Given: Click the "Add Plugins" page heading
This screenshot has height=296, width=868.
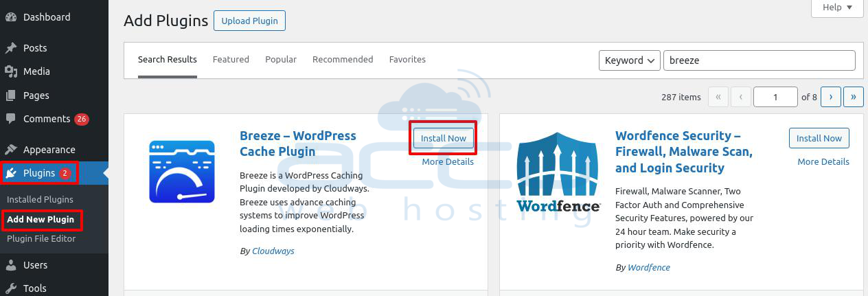Looking at the screenshot, I should click(x=165, y=21).
